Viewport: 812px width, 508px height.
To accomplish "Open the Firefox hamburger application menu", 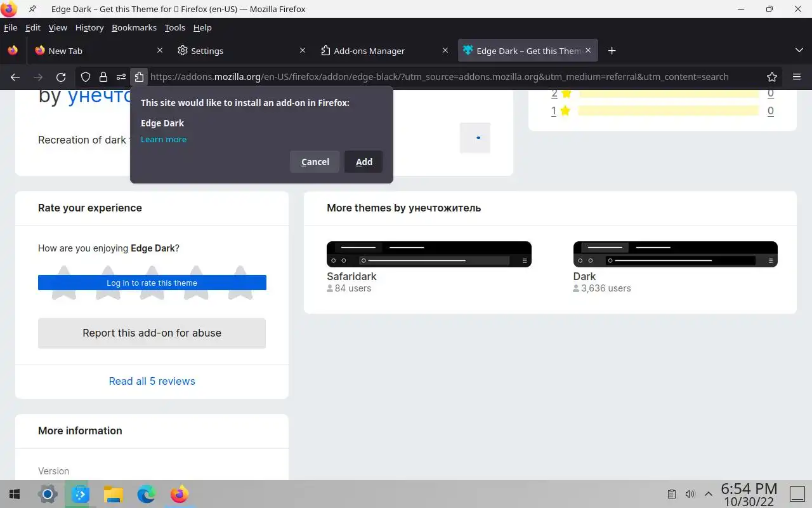I will [x=797, y=77].
